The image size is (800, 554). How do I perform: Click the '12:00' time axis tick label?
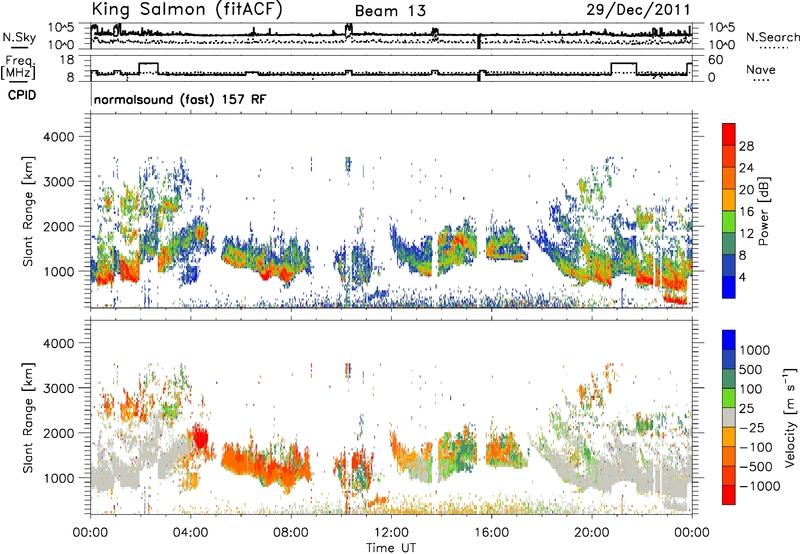click(x=391, y=533)
